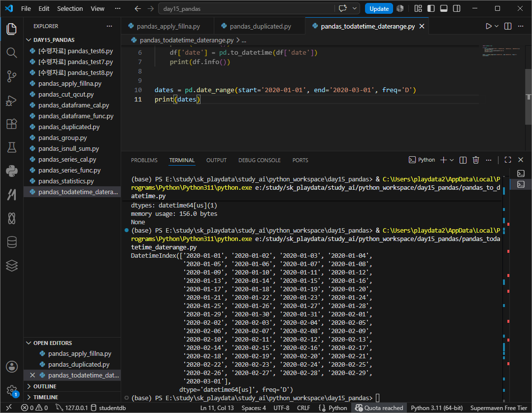The image size is (532, 413).
Task: Open the Search view in activity bar
Action: click(x=11, y=53)
